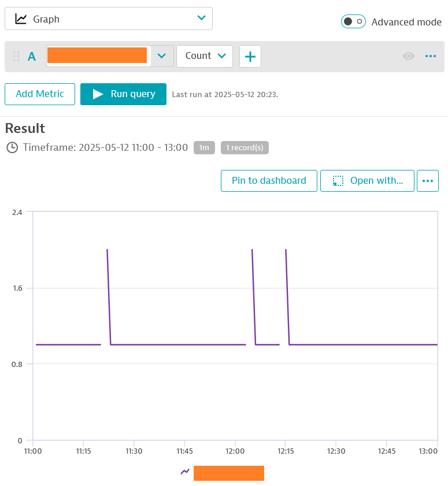Viewport: 448px width, 486px height.
Task: Click the Open with... button
Action: tap(368, 181)
